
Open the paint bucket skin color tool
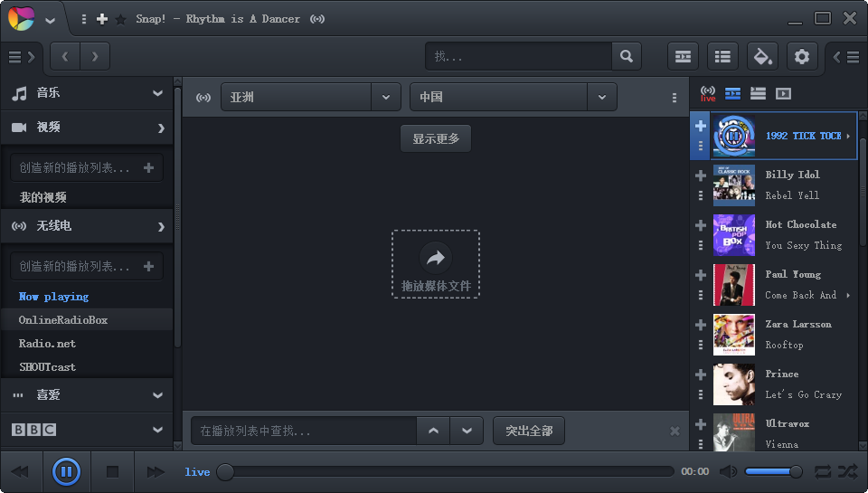(762, 56)
